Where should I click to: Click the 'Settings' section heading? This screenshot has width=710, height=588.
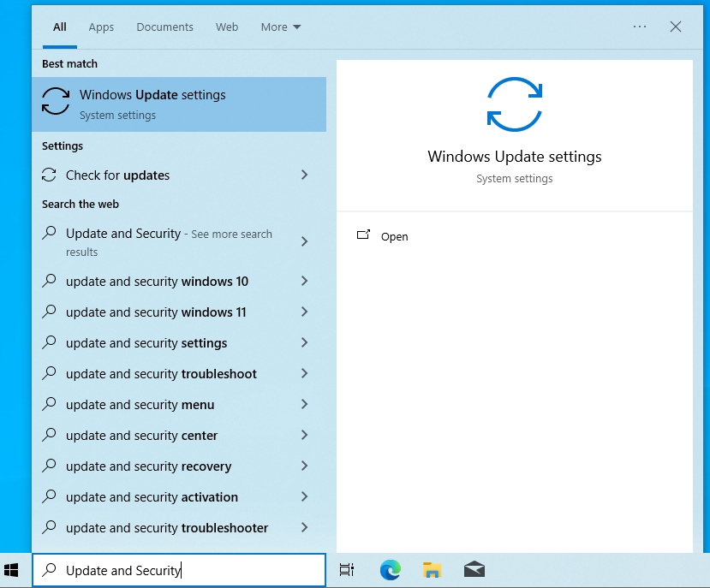(63, 146)
